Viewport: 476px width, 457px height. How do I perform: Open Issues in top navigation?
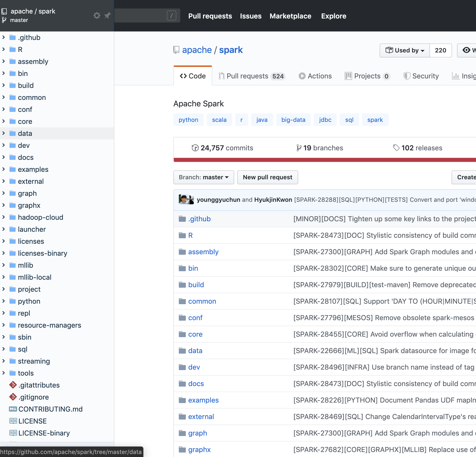tap(251, 16)
